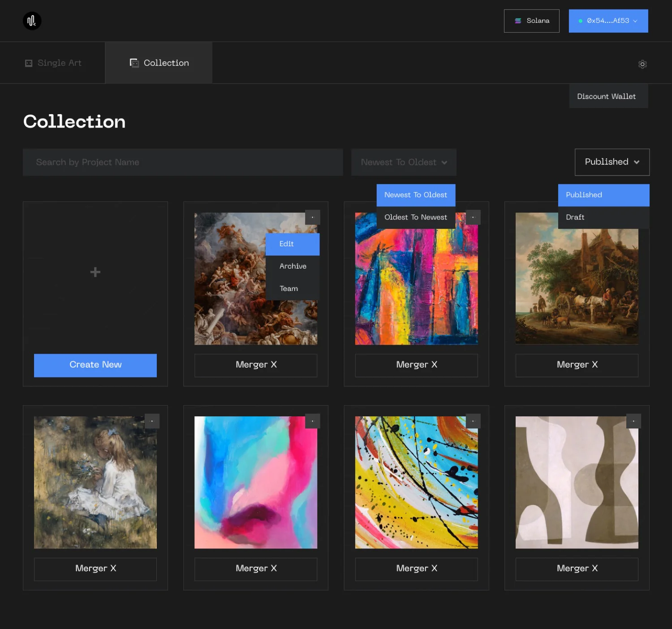Click the Collection page heading
The image size is (672, 629).
coord(74,122)
